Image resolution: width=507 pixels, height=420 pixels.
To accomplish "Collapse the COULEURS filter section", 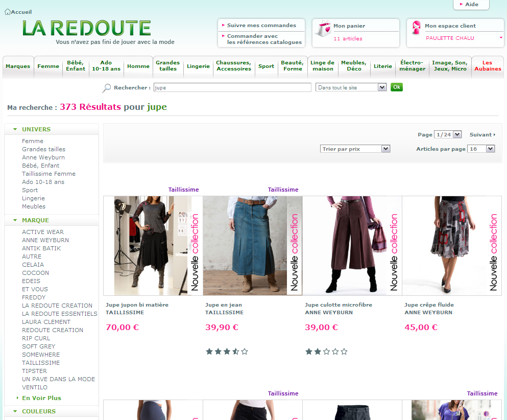I will 15,411.
